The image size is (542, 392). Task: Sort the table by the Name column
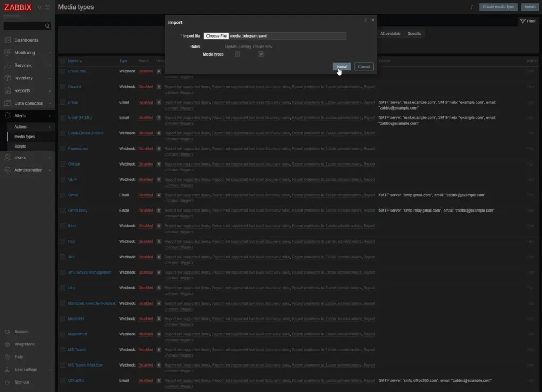coord(75,61)
